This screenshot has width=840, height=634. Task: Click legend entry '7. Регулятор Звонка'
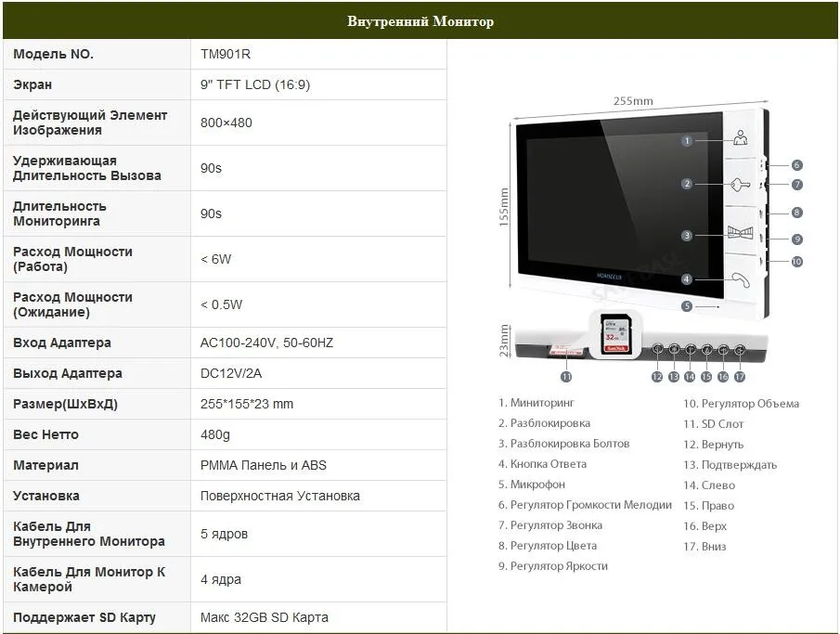pyautogui.click(x=550, y=524)
